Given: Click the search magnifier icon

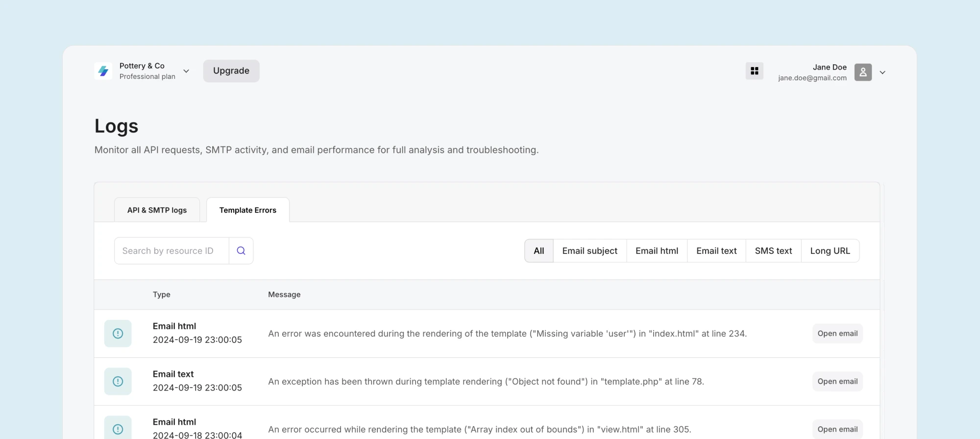Looking at the screenshot, I should [241, 251].
